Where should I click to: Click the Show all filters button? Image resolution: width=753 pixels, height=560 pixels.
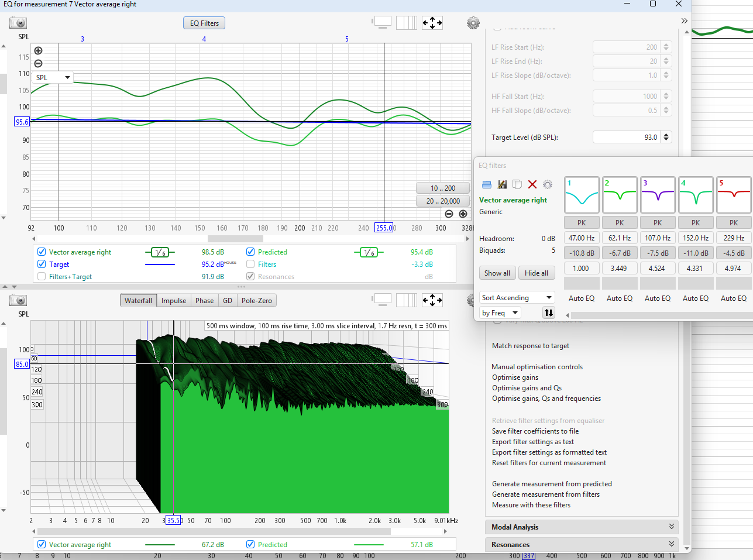(x=497, y=273)
